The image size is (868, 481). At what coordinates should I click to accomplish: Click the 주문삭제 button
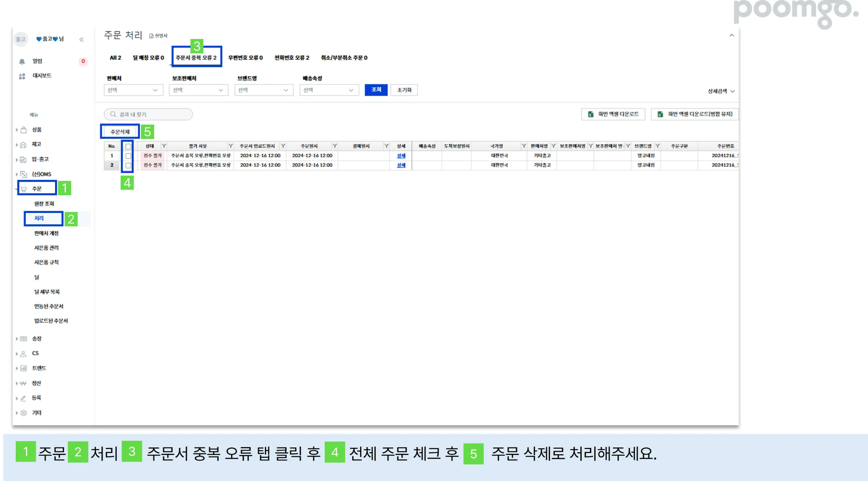coord(120,132)
